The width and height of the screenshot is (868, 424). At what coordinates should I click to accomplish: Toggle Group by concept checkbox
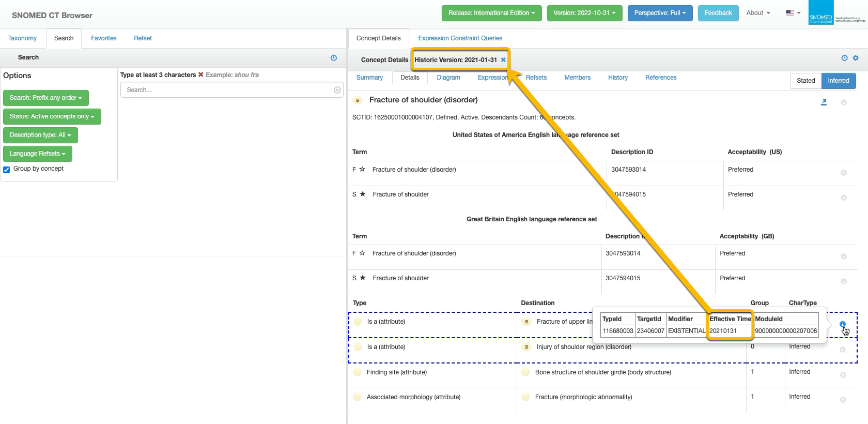tap(7, 170)
